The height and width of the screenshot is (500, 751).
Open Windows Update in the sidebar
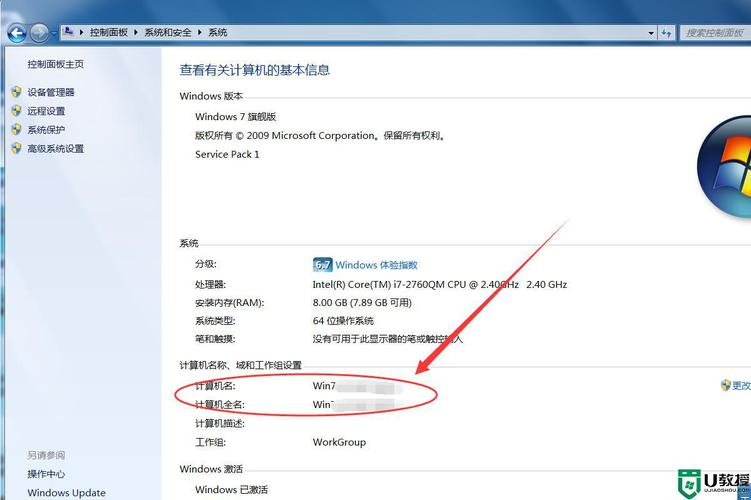[67, 493]
